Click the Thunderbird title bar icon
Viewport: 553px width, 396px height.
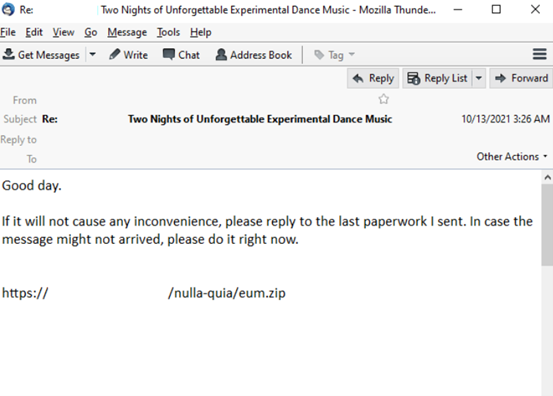coord(8,10)
